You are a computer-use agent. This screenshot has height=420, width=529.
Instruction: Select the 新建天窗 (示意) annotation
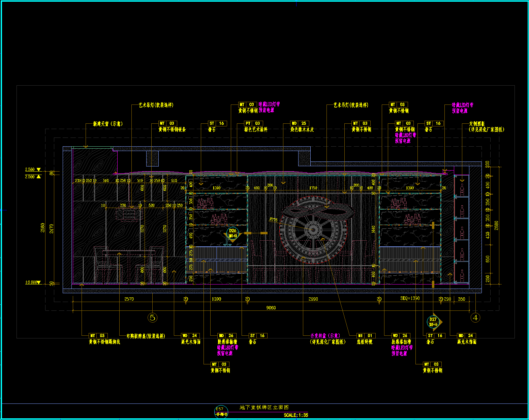108,124
